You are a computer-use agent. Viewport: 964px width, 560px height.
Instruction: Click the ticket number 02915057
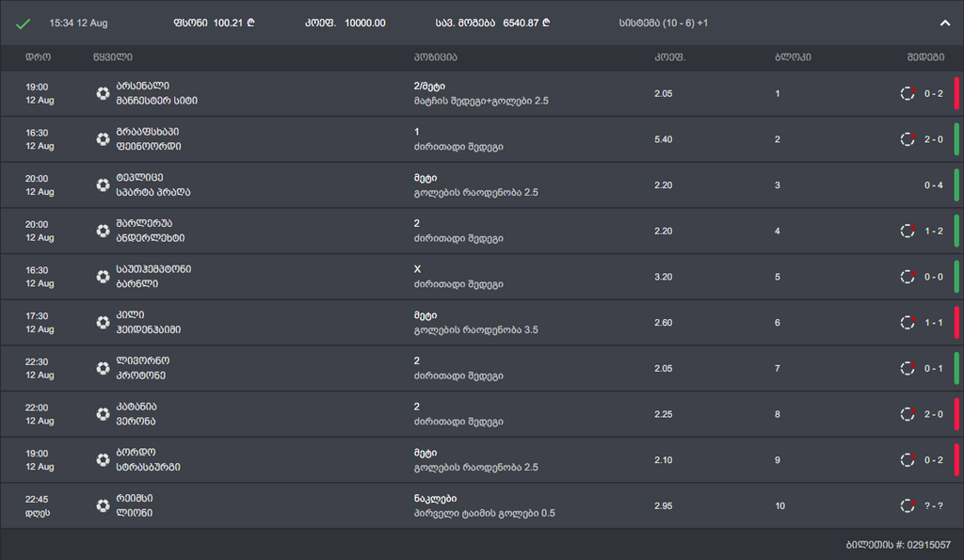click(x=924, y=545)
